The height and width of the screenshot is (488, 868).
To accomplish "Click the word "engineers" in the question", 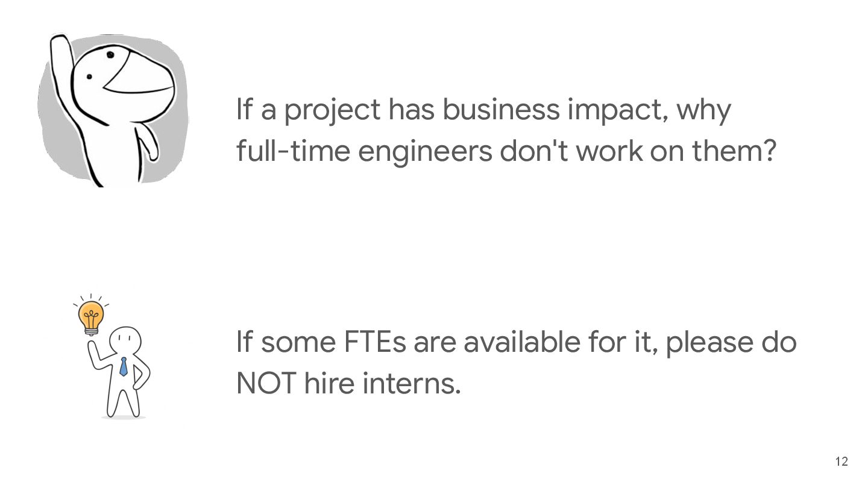I will point(425,151).
